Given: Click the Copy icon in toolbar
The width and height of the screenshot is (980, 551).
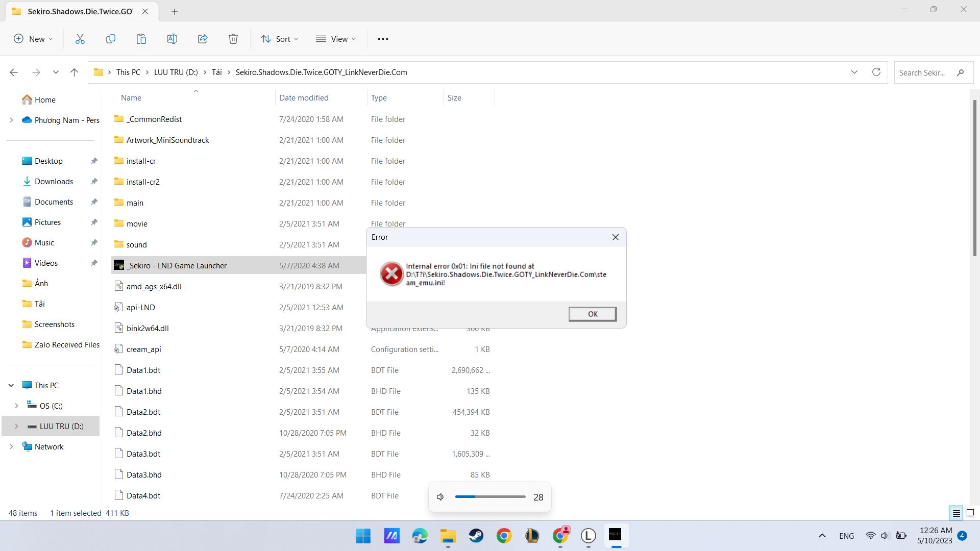Looking at the screenshot, I should [x=111, y=39].
